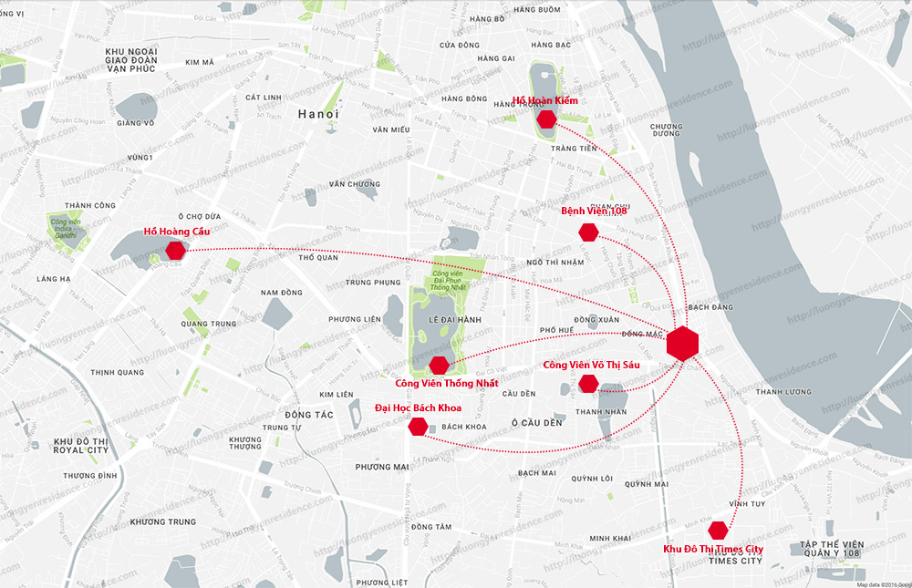Click the 'THỔ QUAN' district label
This screenshot has height=588, width=912.
pos(318,258)
